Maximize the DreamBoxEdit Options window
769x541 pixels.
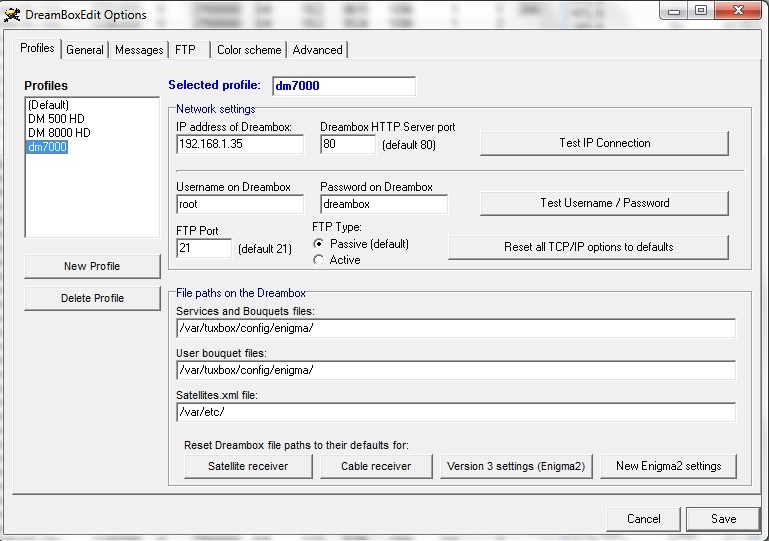tap(701, 11)
